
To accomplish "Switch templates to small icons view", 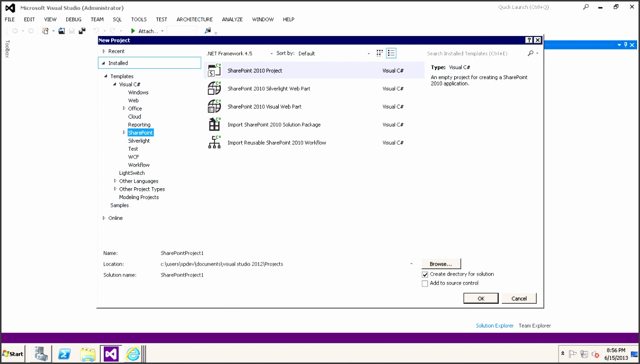I will point(380,53).
